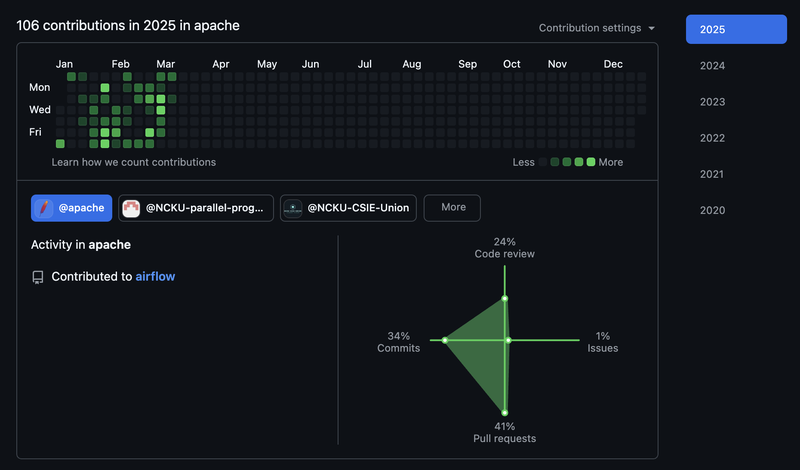800x470 pixels.
Task: Click the Contribution settings caret arrow
Action: 652,29
